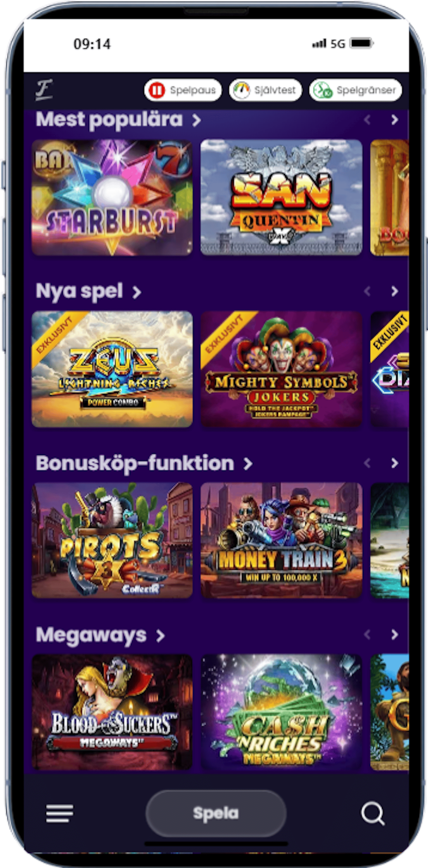The width and height of the screenshot is (428, 868).
Task: Open Blood Suckers Megaways game tile
Action: [112, 712]
